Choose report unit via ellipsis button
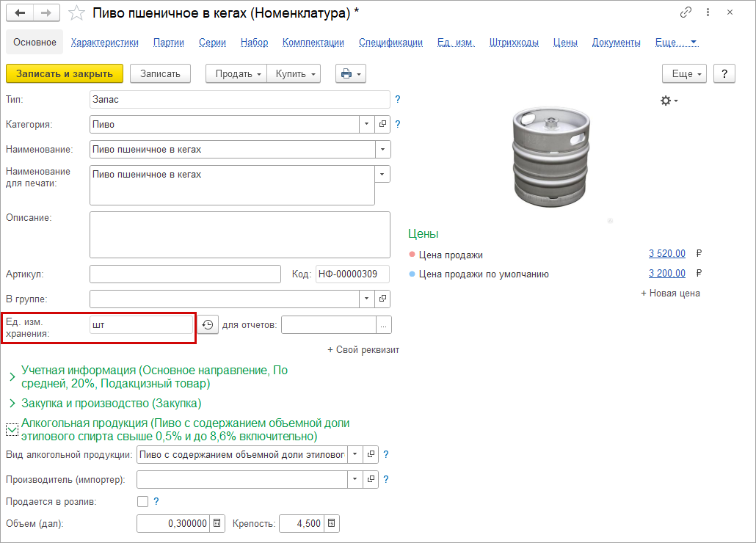Viewport: 756px width, 543px height. click(x=383, y=325)
